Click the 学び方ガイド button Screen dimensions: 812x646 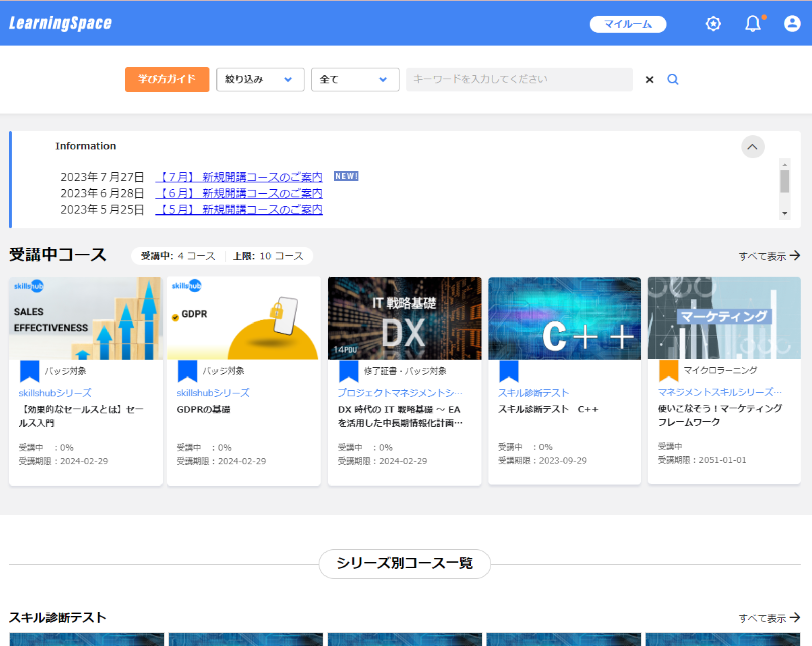[x=167, y=79]
